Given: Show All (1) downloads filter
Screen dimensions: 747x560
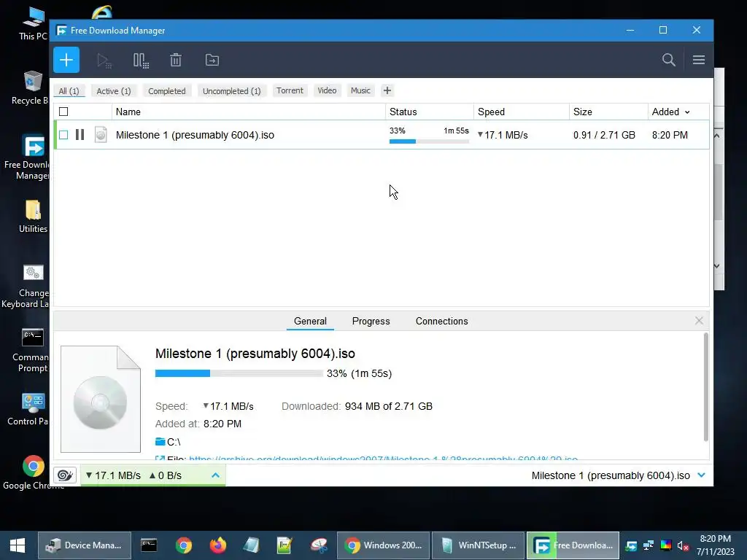Looking at the screenshot, I should pyautogui.click(x=69, y=91).
